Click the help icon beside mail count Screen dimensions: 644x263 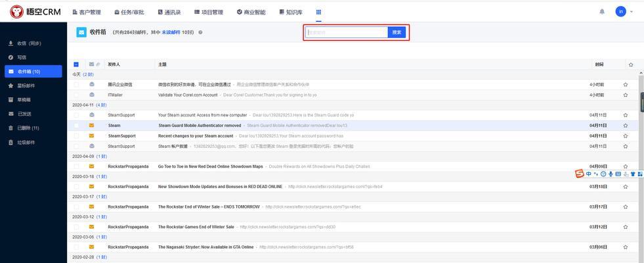pos(200,32)
